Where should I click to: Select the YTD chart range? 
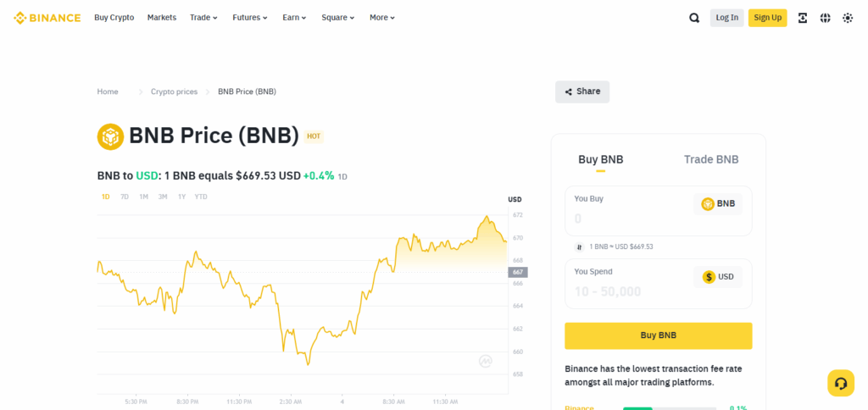201,197
